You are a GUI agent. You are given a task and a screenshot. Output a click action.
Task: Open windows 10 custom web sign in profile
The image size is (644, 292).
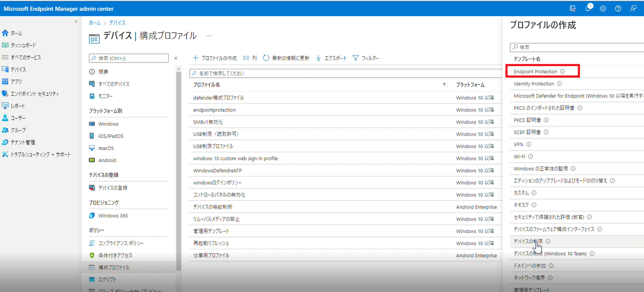235,158
